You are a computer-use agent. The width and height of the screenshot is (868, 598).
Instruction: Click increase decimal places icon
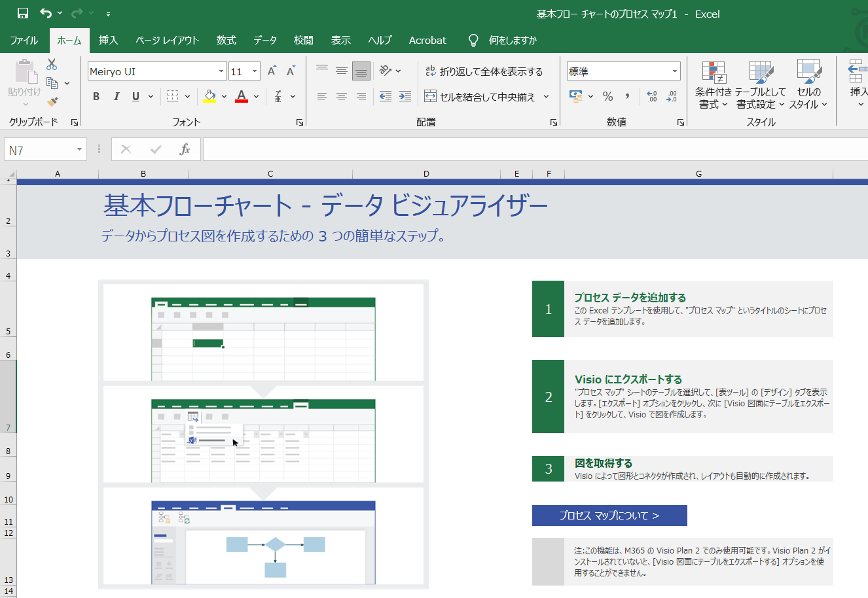651,96
